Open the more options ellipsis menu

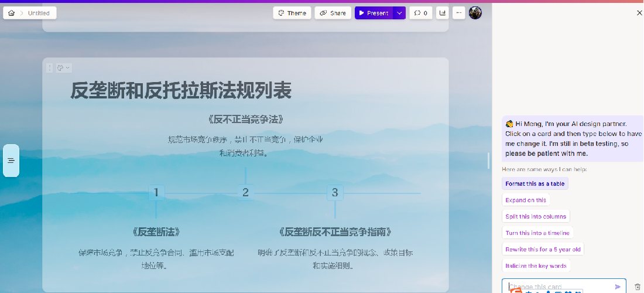pos(459,13)
